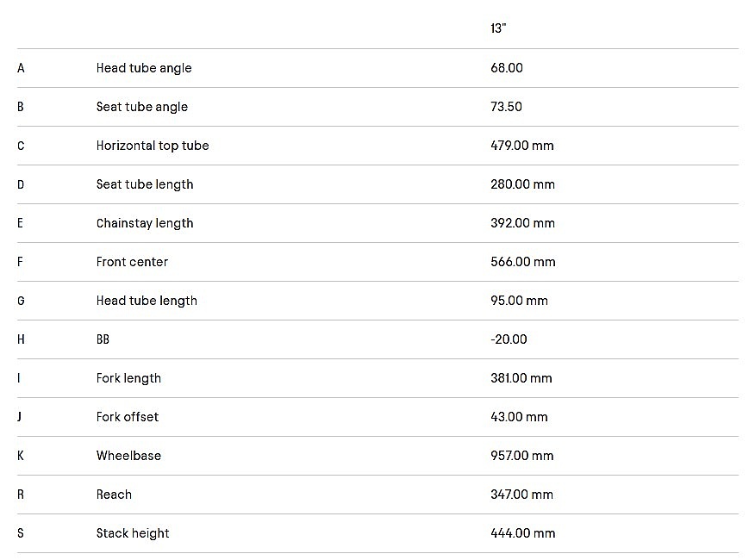This screenshot has height=560, width=749.
Task: Select the 444.00 mm stack value
Action: 523,533
